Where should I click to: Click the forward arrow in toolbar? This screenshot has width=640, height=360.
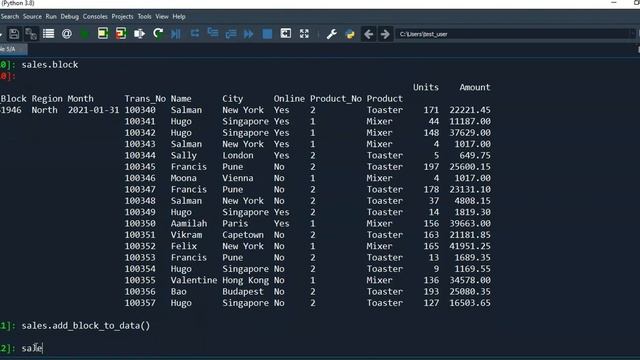pos(385,34)
